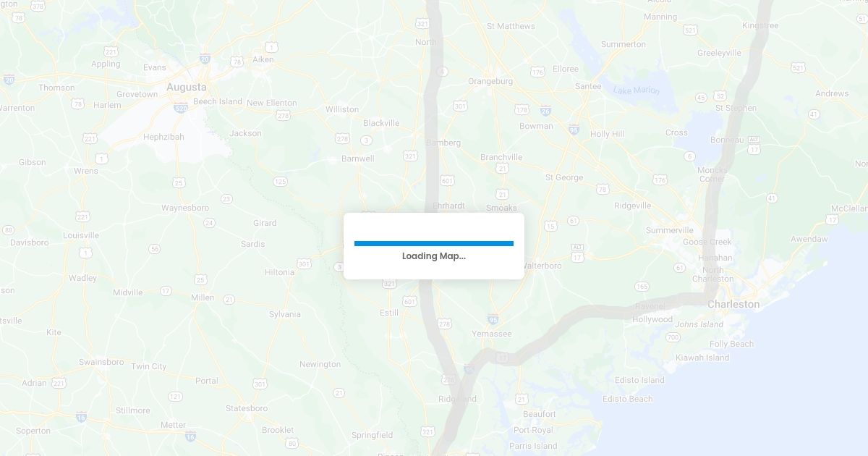Click the route 178 shield above Bowman

(522, 109)
